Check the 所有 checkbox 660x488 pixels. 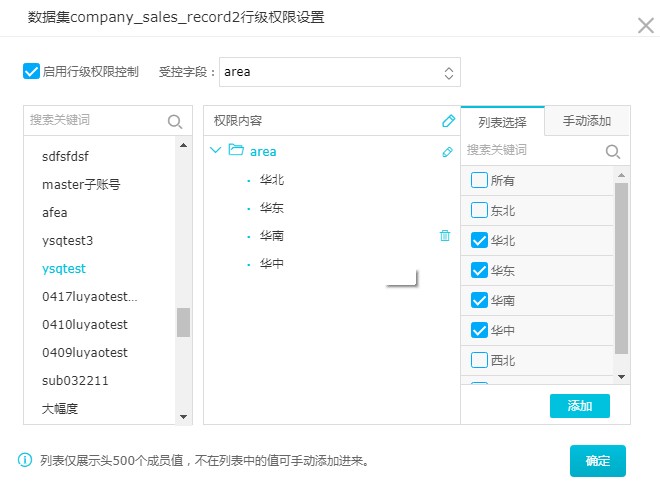click(479, 180)
